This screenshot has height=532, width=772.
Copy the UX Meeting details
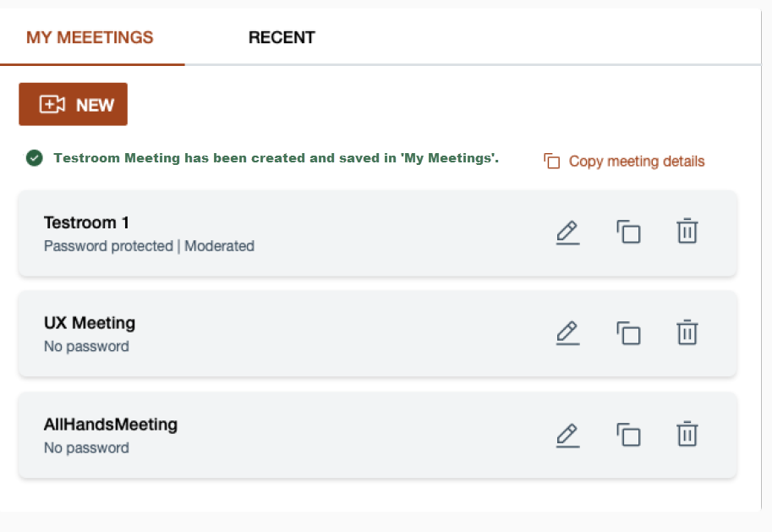[x=628, y=332]
